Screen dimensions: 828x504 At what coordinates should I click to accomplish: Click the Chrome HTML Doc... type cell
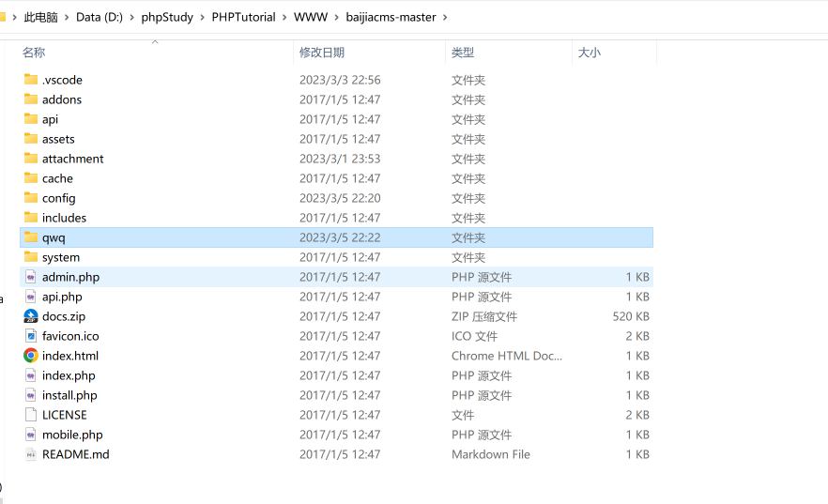tap(506, 356)
